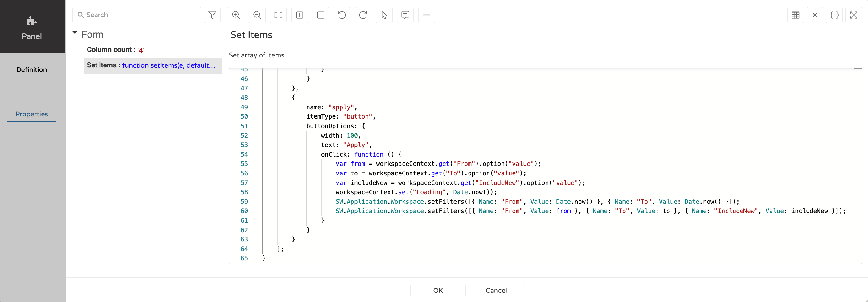
Task: Redo the last change
Action: 363,15
